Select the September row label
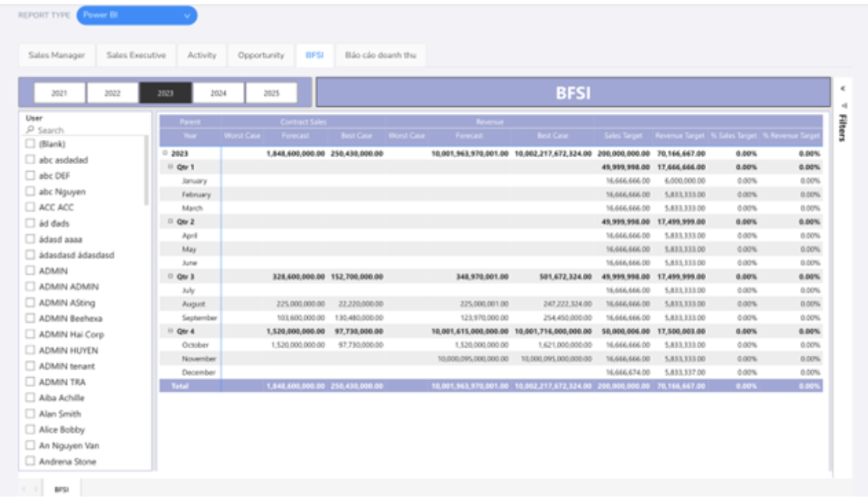The image size is (868, 502). click(x=200, y=317)
